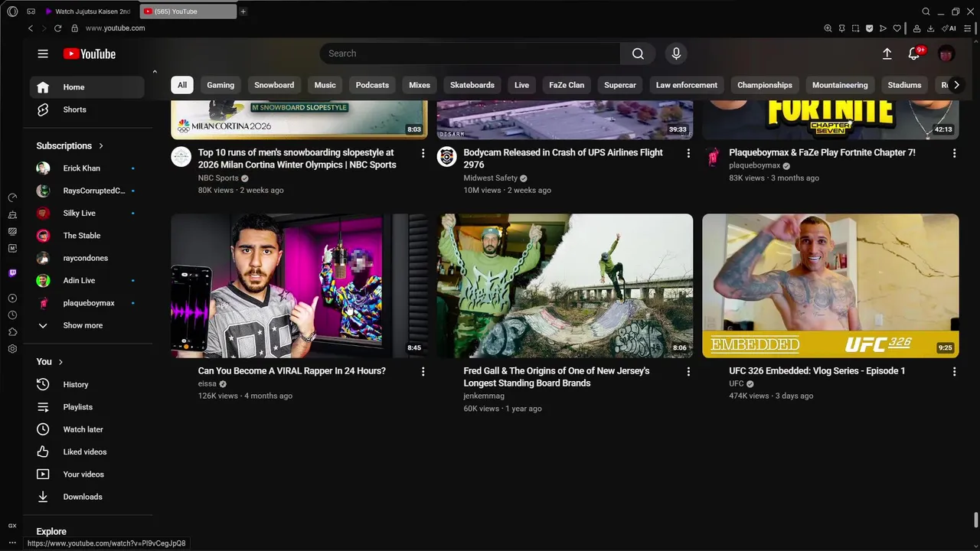Click the site lock icon in address bar
Image resolution: width=980 pixels, height=551 pixels.
pyautogui.click(x=74, y=28)
